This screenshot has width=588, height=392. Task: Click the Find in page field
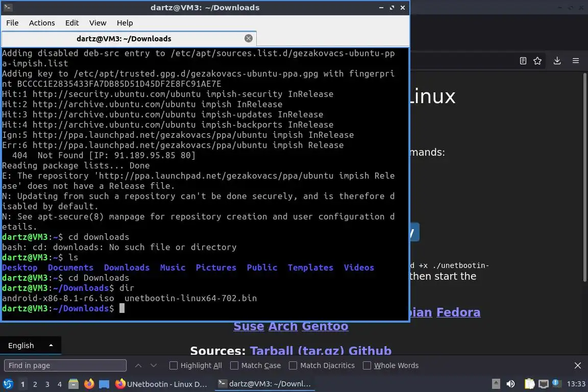(65, 365)
